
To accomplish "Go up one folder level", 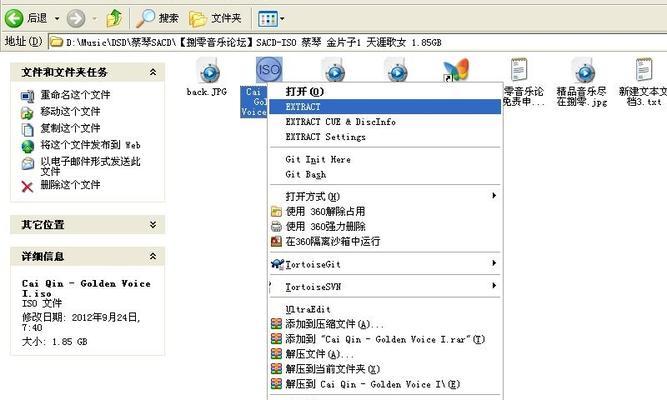I will point(114,19).
